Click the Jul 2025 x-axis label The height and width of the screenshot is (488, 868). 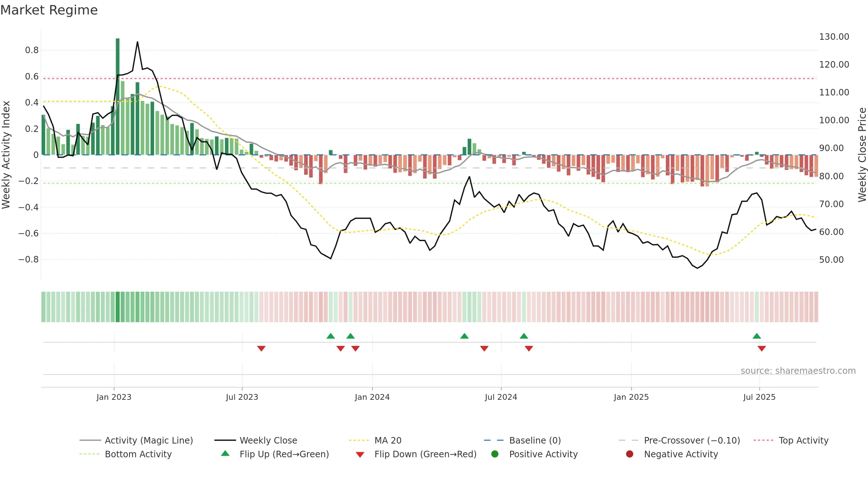coord(759,397)
